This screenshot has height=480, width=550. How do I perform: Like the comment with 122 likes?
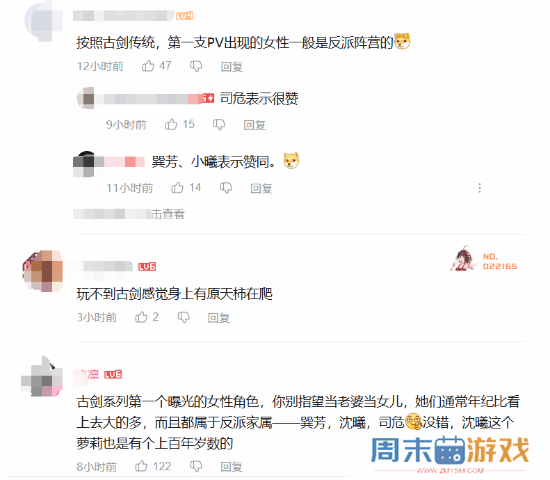[x=141, y=466]
